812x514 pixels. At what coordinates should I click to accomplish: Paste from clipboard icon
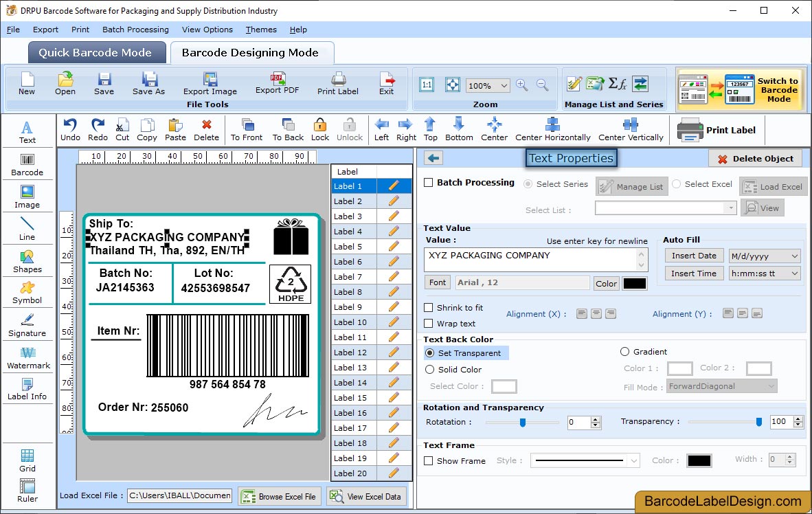click(x=175, y=130)
